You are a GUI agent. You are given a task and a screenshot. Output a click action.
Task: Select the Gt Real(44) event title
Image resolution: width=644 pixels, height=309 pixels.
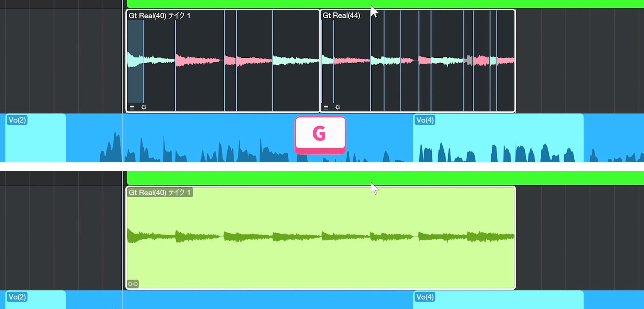341,15
